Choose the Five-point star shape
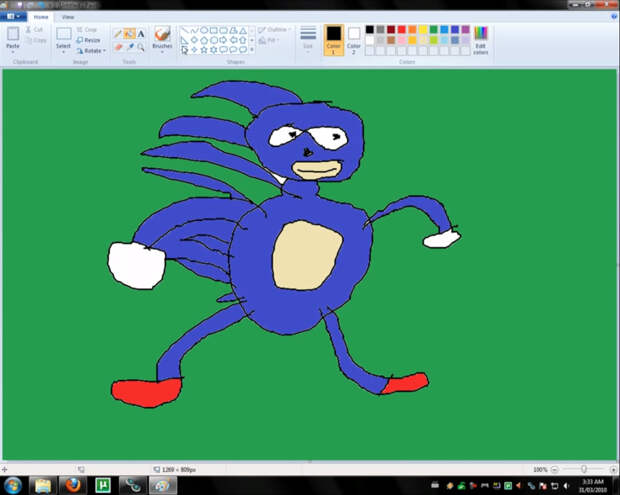The height and width of the screenshot is (495, 620). click(x=204, y=50)
